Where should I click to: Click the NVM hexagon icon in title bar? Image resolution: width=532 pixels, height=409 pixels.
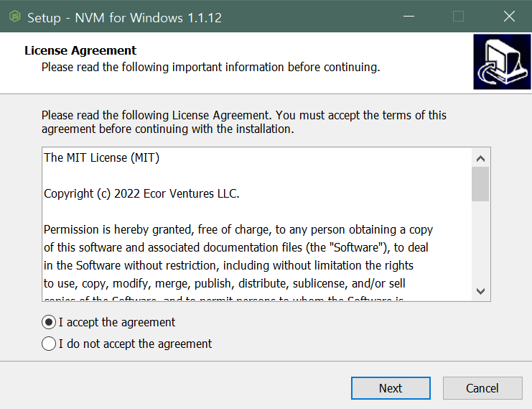(x=14, y=17)
